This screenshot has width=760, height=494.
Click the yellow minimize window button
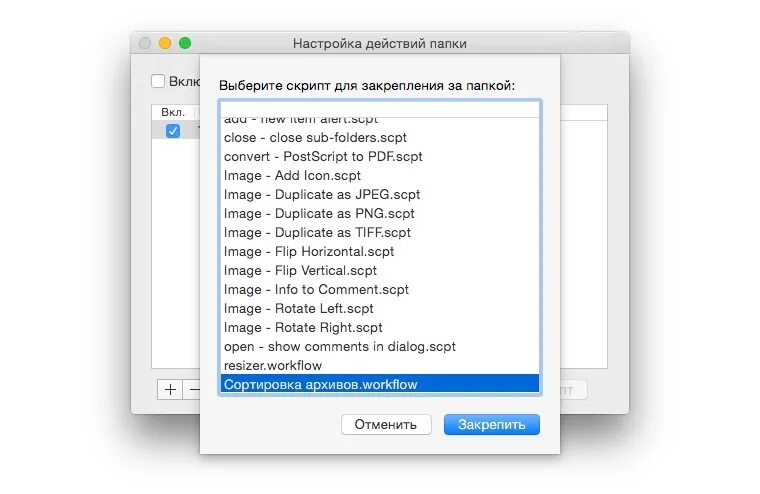click(165, 43)
